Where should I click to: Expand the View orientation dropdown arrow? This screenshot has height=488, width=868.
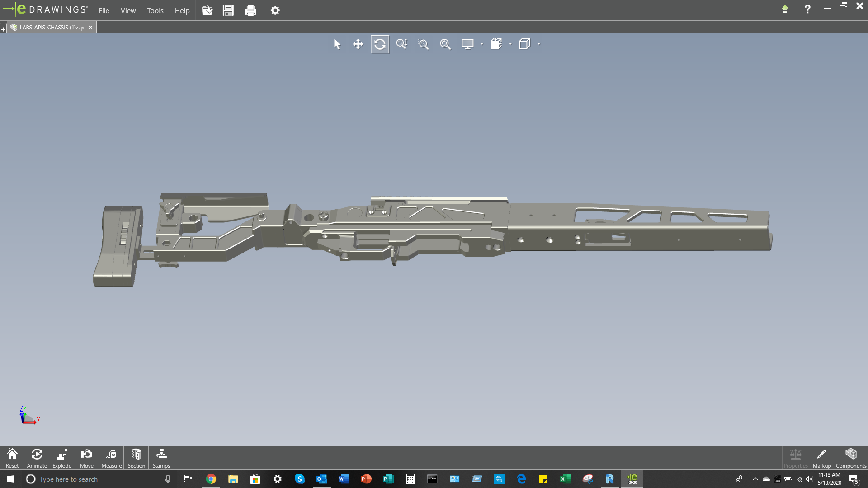[x=539, y=44]
